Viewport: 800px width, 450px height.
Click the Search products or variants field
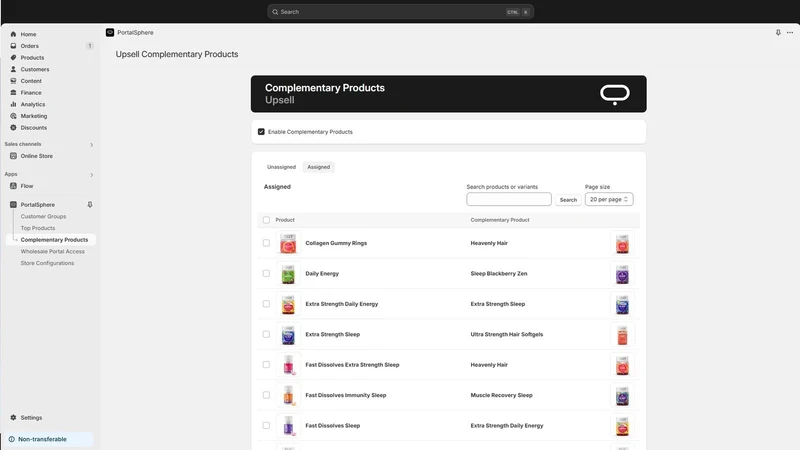509,199
